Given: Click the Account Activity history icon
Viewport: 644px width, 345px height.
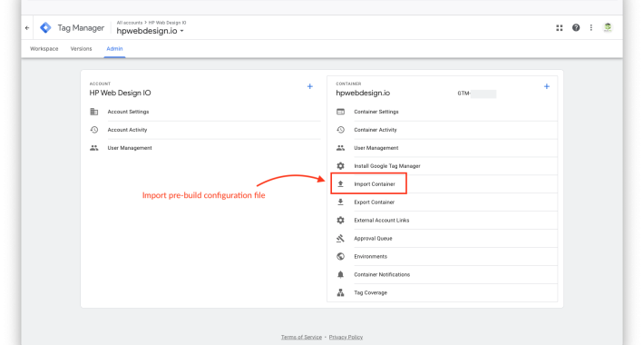Looking at the screenshot, I should [x=94, y=130].
